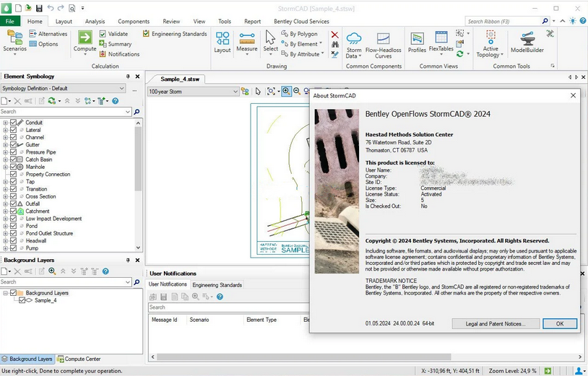Close the Element Symbology panel

pyautogui.click(x=138, y=76)
